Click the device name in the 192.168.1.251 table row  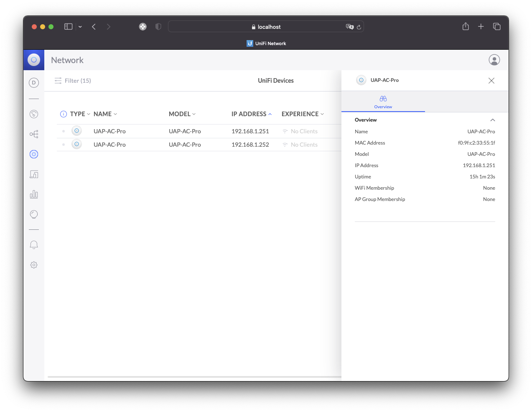pyautogui.click(x=109, y=131)
